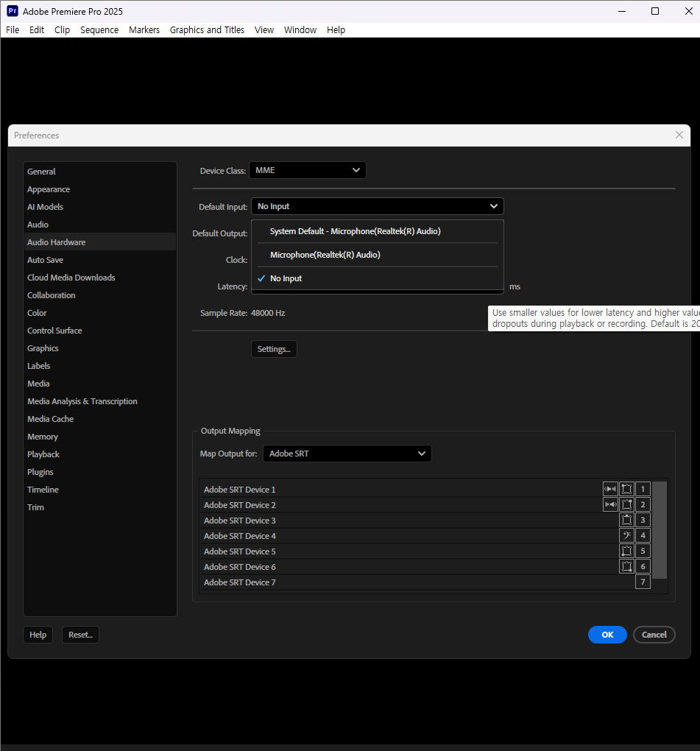Click the Help button in Preferences

[38, 635]
